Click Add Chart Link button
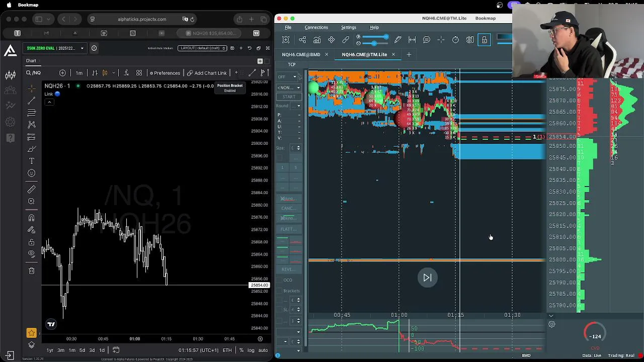 point(207,73)
